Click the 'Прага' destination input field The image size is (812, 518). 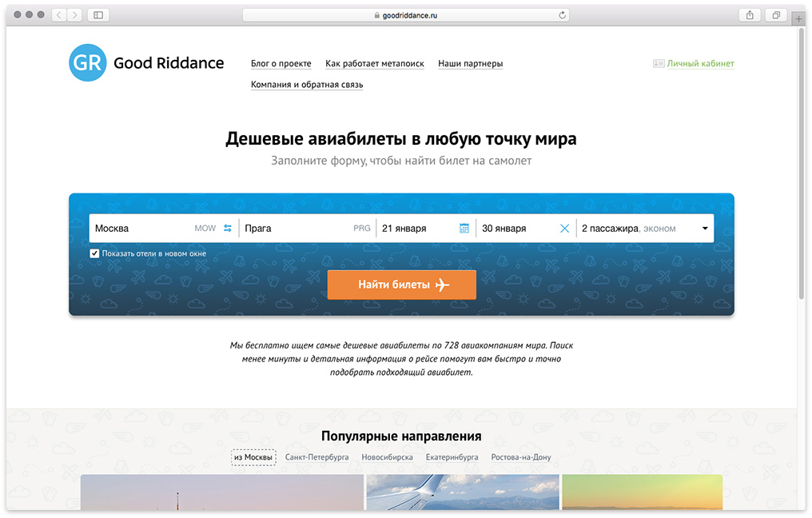click(x=296, y=229)
